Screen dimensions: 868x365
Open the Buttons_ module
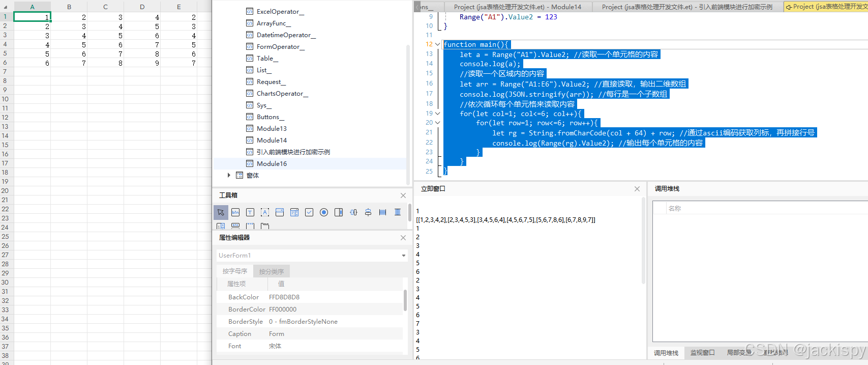pyautogui.click(x=270, y=117)
